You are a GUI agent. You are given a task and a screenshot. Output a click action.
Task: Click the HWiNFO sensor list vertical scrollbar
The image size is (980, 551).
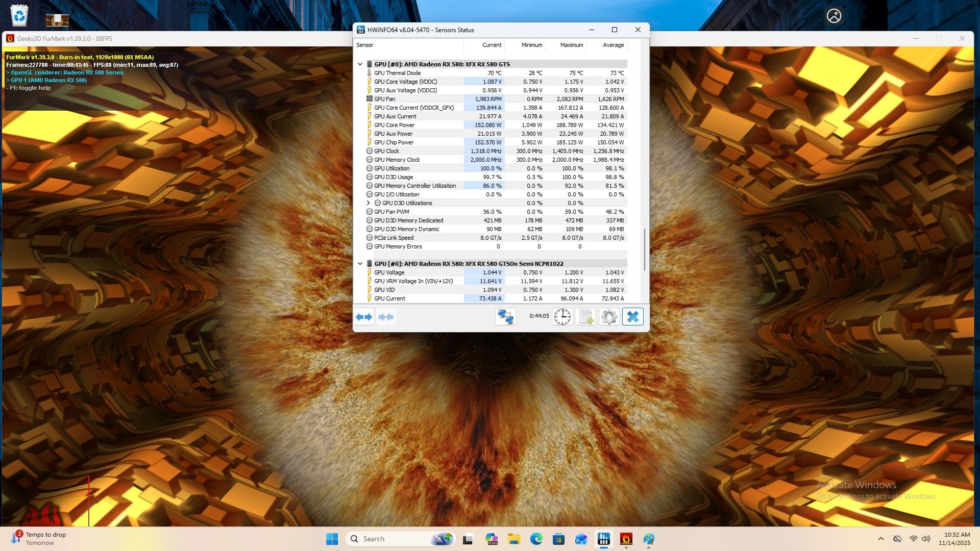point(645,249)
